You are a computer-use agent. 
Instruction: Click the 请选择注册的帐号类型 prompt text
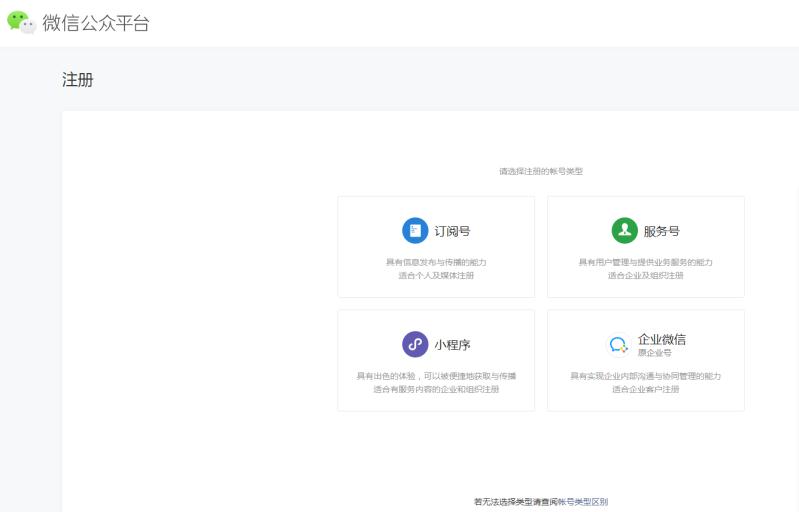point(540,171)
